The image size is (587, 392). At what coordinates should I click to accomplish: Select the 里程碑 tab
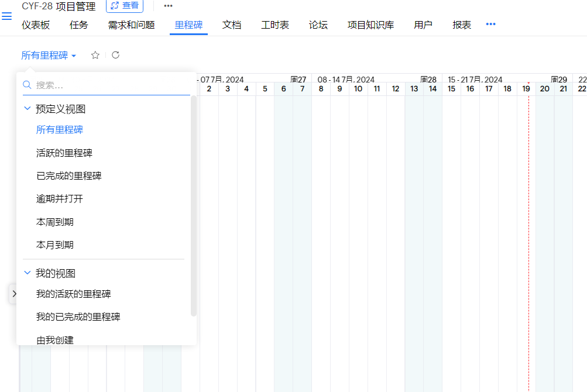click(188, 25)
